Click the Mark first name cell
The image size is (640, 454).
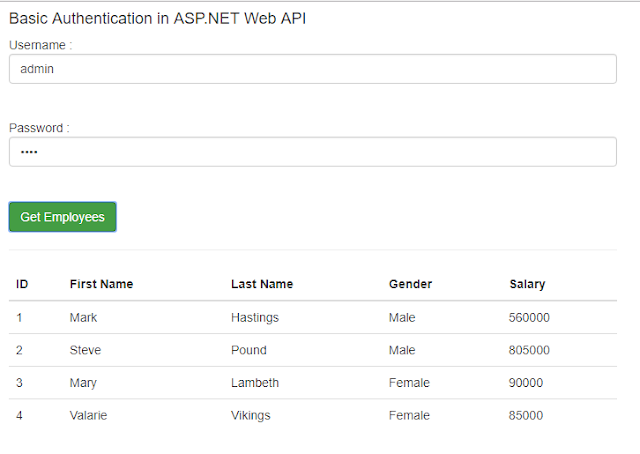83,318
